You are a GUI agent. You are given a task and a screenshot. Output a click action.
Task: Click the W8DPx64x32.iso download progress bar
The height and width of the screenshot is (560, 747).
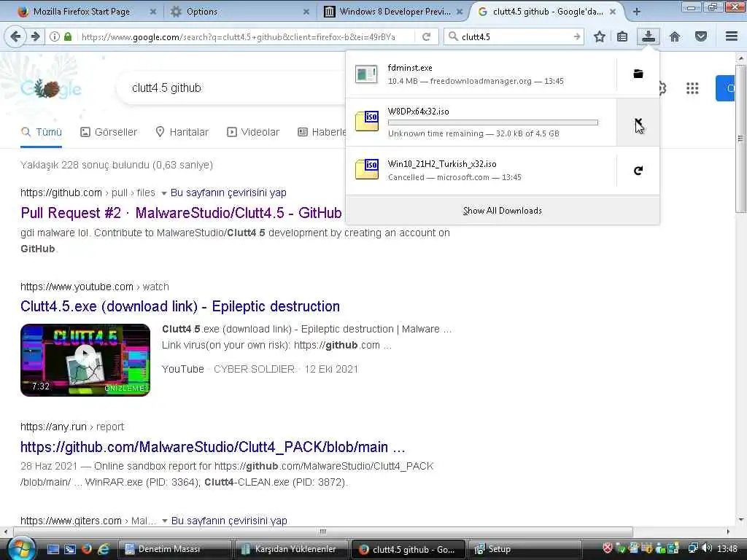coord(492,122)
